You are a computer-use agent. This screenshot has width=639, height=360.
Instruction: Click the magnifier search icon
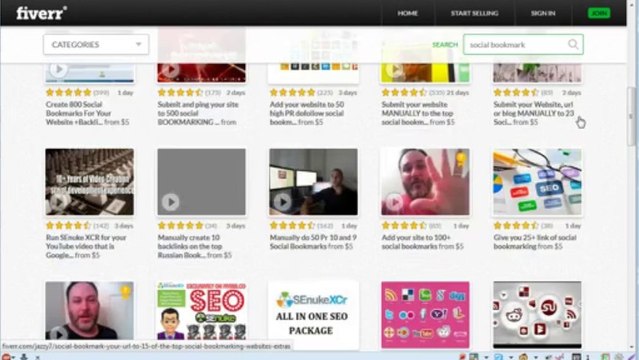coord(573,44)
